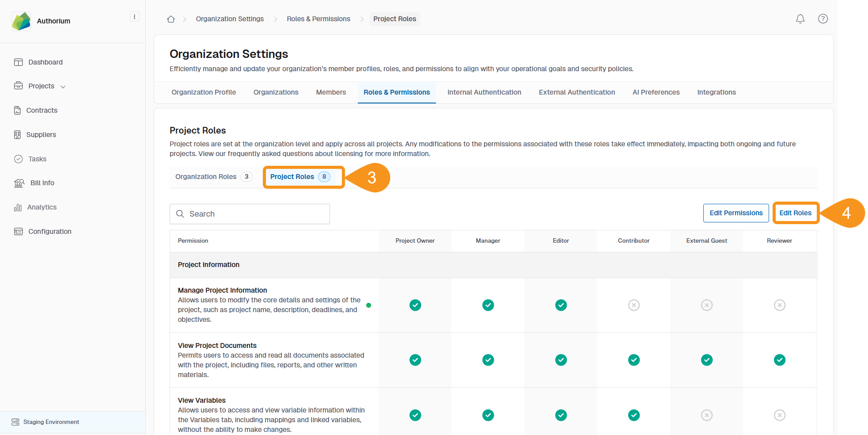The height and width of the screenshot is (435, 868).
Task: Open the Internal Authentication tab
Action: [484, 92]
